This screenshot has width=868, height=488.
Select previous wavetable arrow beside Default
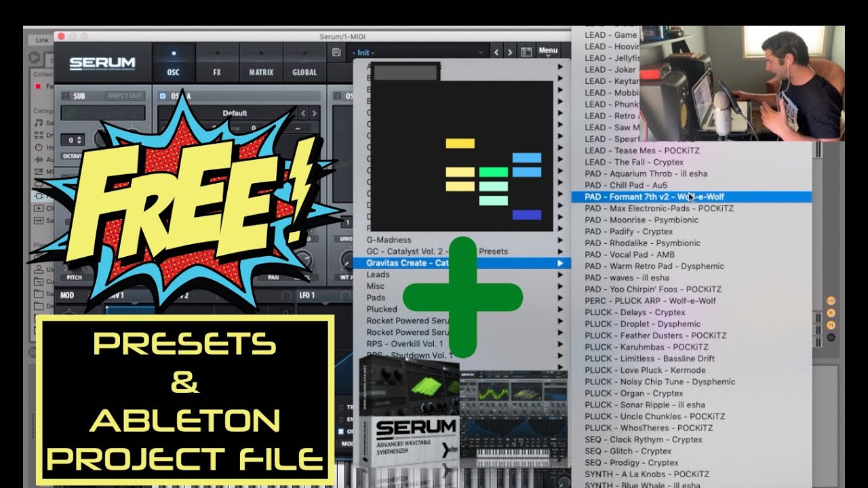[304, 113]
